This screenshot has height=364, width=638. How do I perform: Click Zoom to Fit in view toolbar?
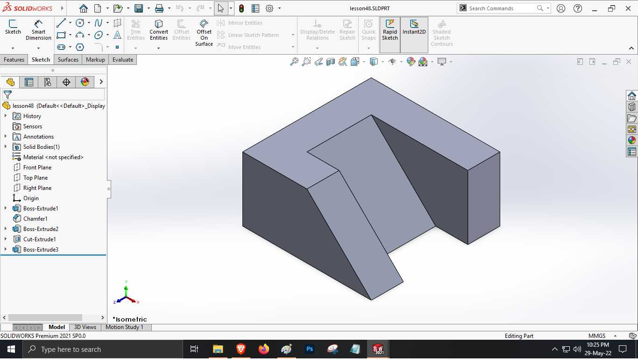pyautogui.click(x=294, y=62)
